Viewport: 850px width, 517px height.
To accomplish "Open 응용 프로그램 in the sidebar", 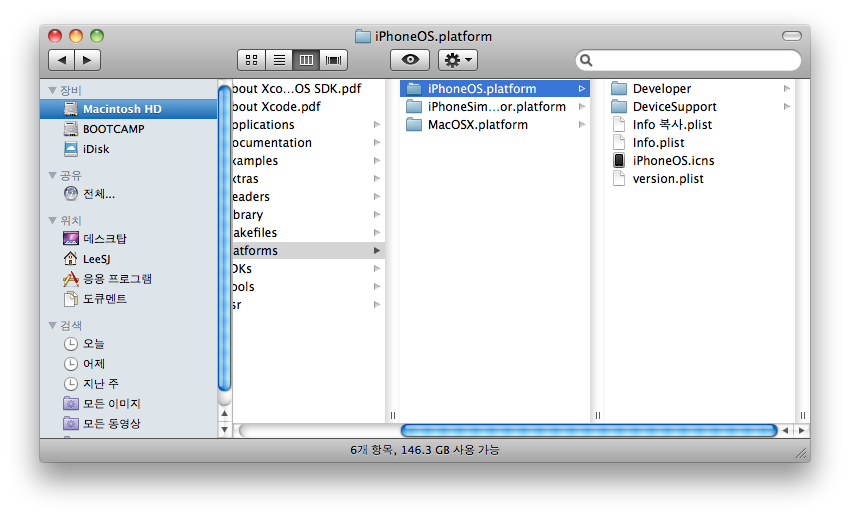I will pyautogui.click(x=128, y=279).
